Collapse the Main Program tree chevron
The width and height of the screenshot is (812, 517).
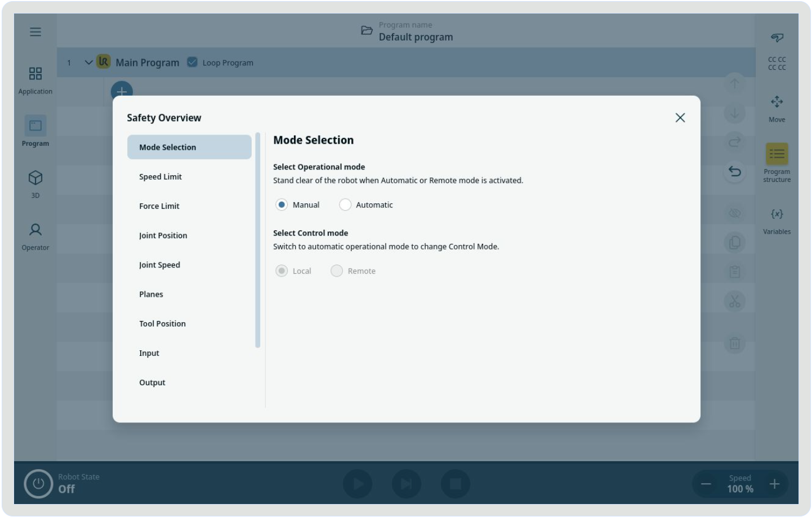pyautogui.click(x=88, y=63)
